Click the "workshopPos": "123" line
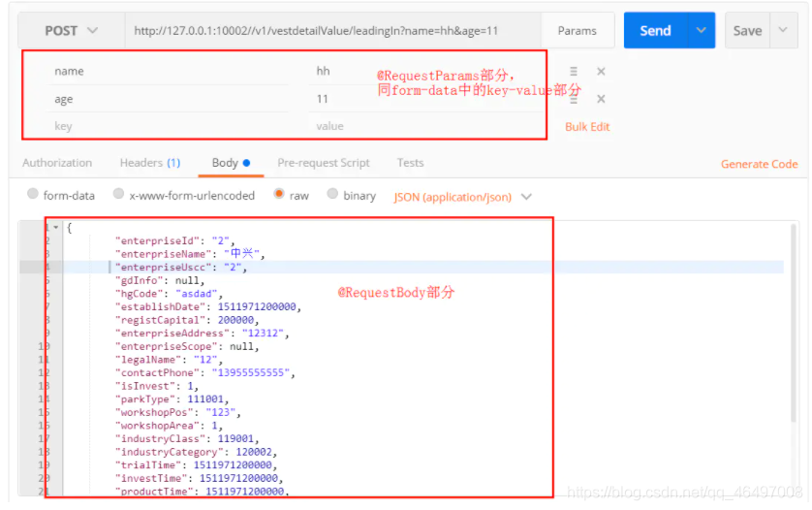This screenshot has width=812, height=510. point(177,413)
